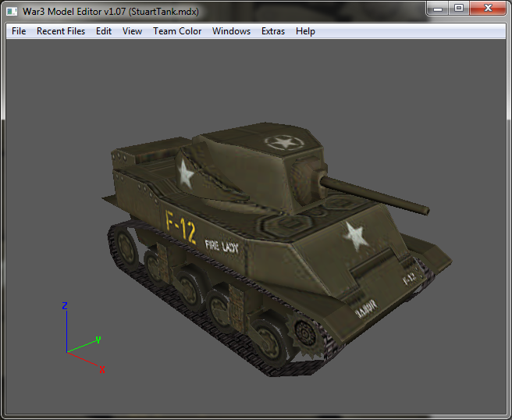Open the Windows menu
The width and height of the screenshot is (512, 420).
231,31
